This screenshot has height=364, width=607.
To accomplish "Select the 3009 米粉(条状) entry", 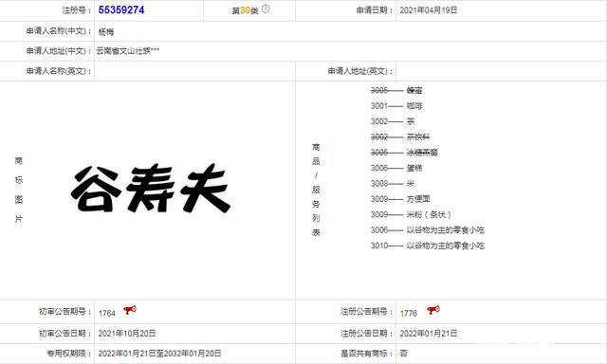I will click(411, 214).
